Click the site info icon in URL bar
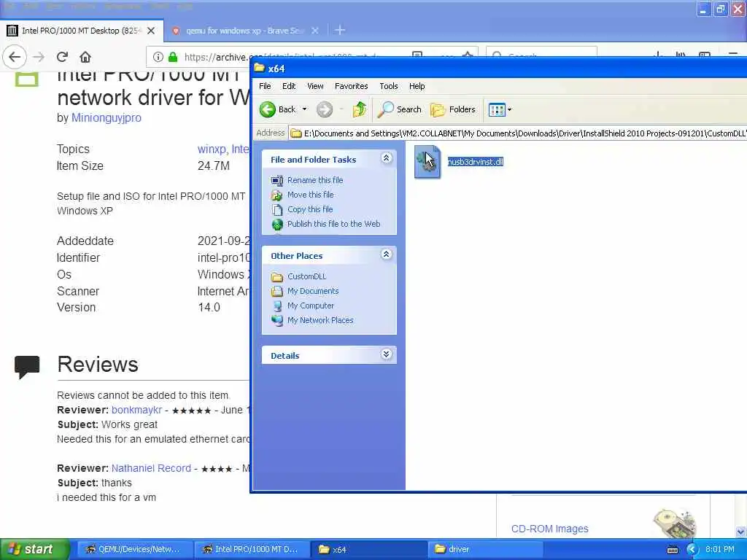747x560 pixels. click(x=158, y=57)
